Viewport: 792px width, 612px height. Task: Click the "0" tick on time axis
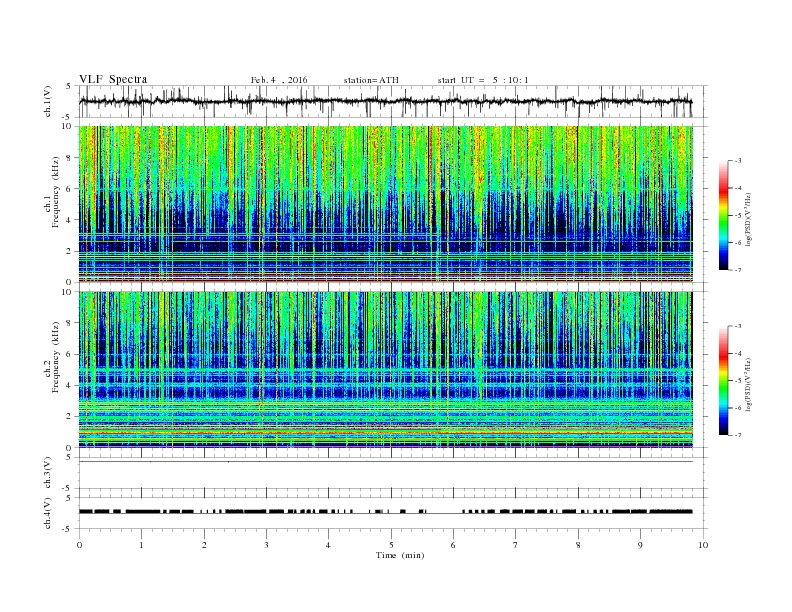tap(79, 545)
